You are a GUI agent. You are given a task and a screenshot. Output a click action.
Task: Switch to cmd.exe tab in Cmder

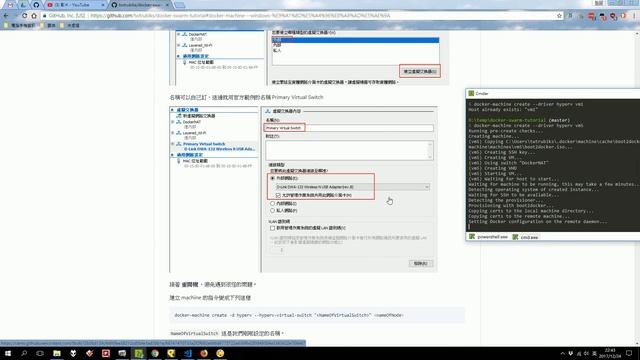click(526, 237)
